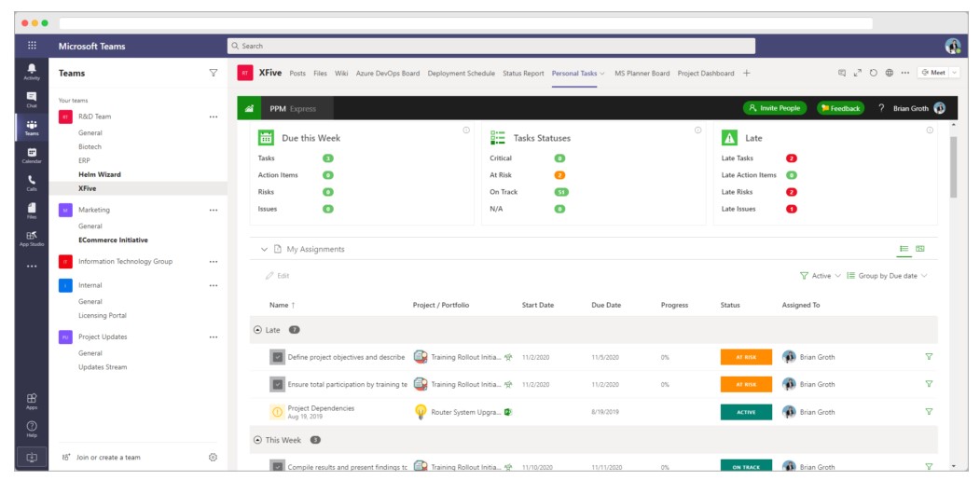Open the Updates Stream channel
980x480 pixels.
click(103, 367)
